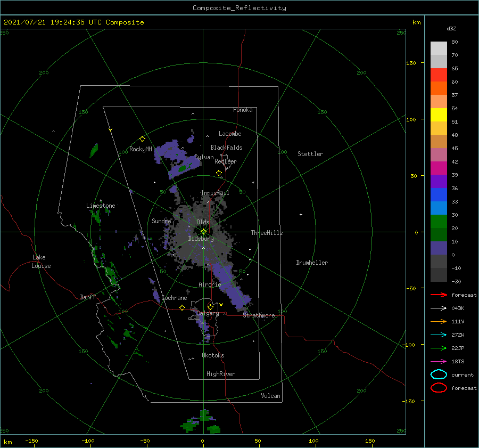The image size is (479, 448).
Task: Click the yellow radar-center diamond at Olds
Action: (203, 232)
